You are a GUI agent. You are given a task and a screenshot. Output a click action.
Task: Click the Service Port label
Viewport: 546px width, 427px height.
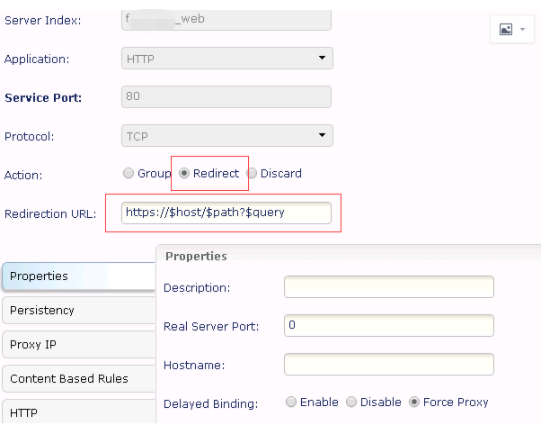pos(43,98)
